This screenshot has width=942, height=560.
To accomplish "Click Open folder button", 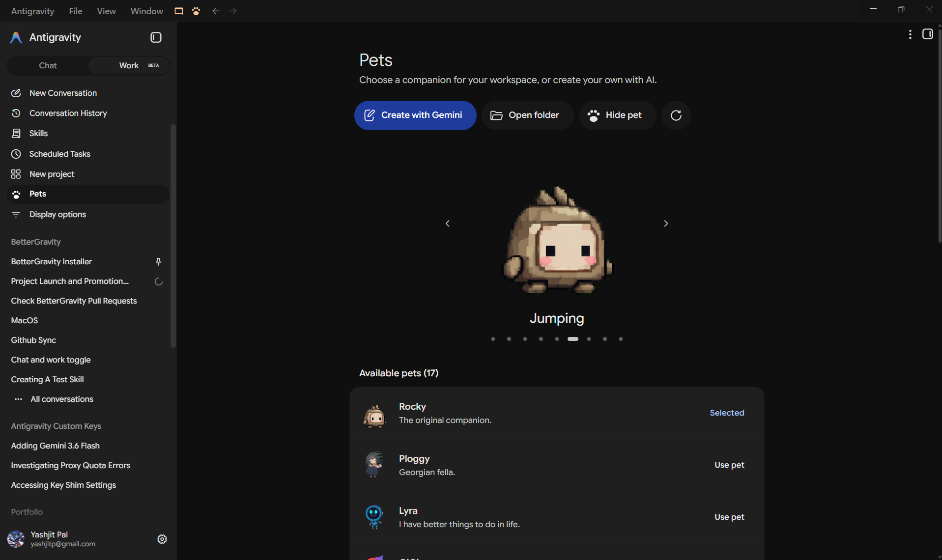I will point(527,115).
